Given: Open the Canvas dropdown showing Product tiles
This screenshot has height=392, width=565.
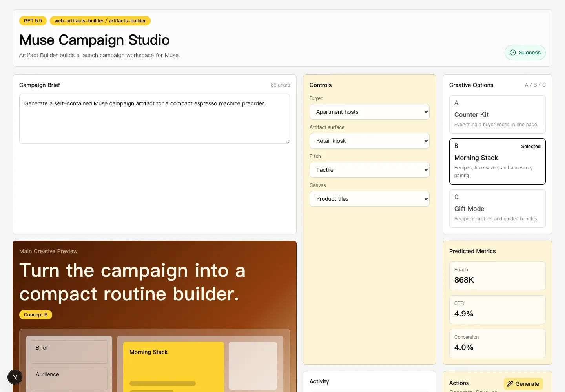Looking at the screenshot, I should [x=370, y=199].
